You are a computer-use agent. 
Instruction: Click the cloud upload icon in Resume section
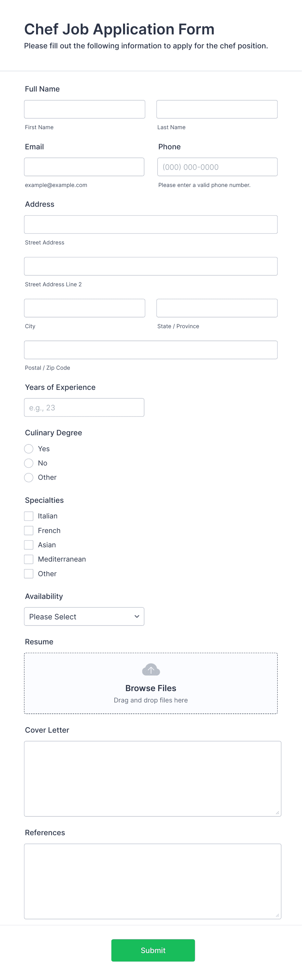click(x=151, y=670)
